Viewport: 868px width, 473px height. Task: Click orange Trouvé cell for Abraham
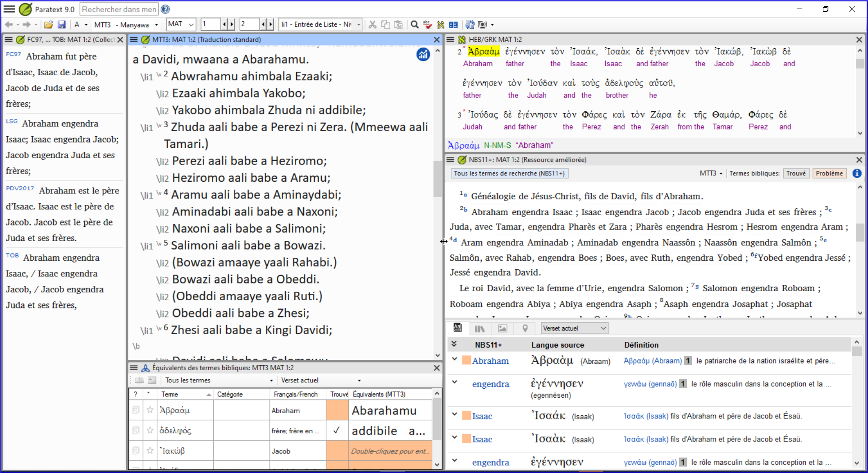(337, 410)
